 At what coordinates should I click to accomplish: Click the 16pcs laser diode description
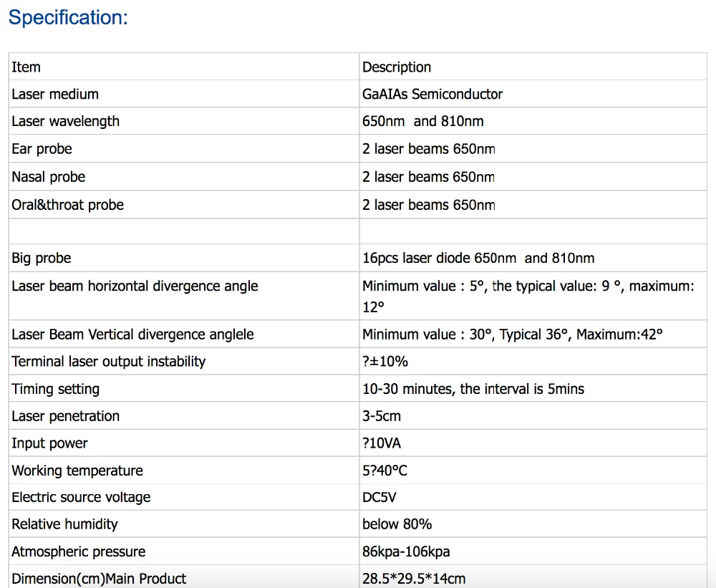coord(478,259)
